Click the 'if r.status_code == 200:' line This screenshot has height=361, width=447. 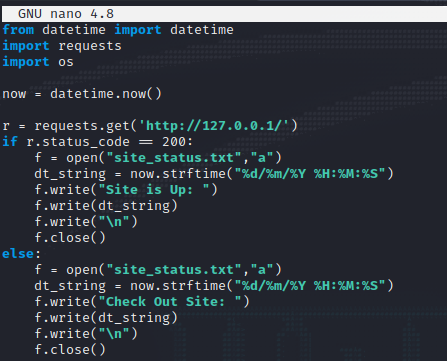98,142
